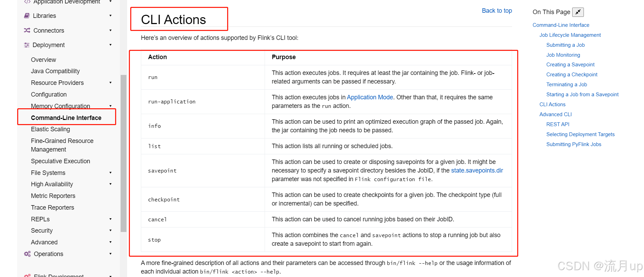Viewport: 644px width, 277px height.
Task: Select Command-Line Interface sidebar entry
Action: [66, 118]
